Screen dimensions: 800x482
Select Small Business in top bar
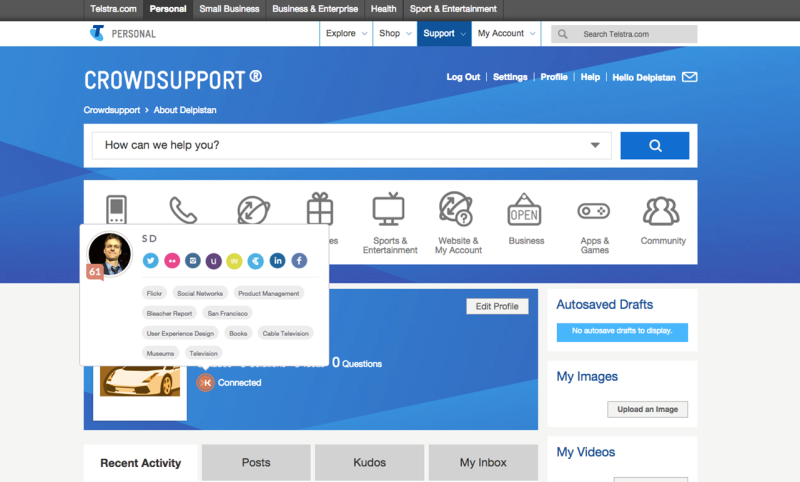(x=229, y=9)
